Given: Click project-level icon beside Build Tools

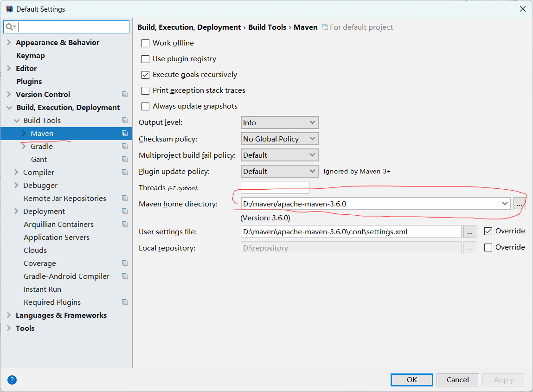Looking at the screenshot, I should [x=125, y=120].
